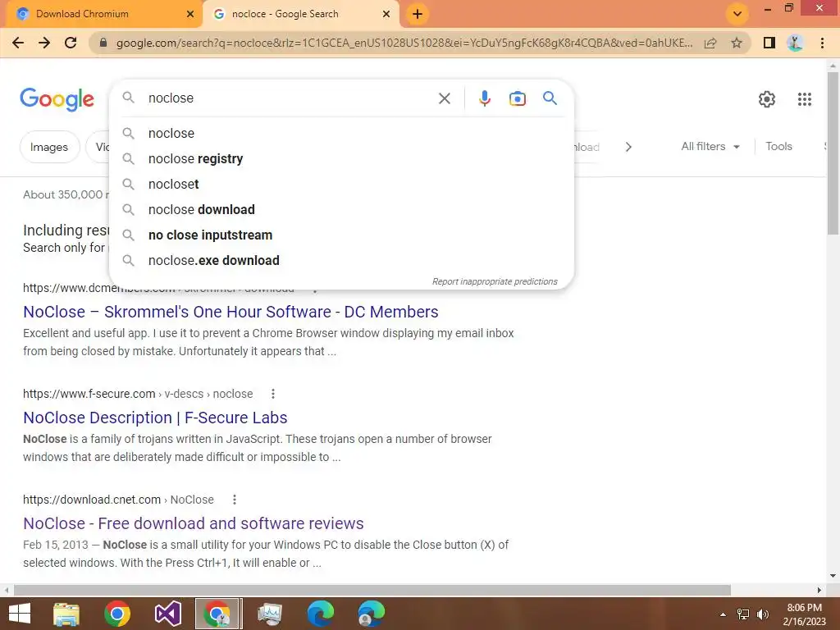Open the clock showing 8:06 PM
Image resolution: width=840 pixels, height=630 pixels.
point(804,614)
